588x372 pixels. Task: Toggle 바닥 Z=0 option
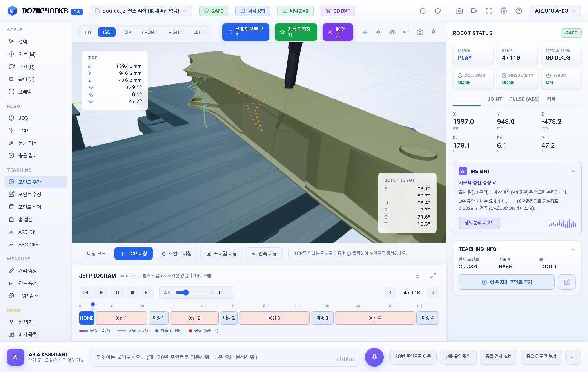295,11
